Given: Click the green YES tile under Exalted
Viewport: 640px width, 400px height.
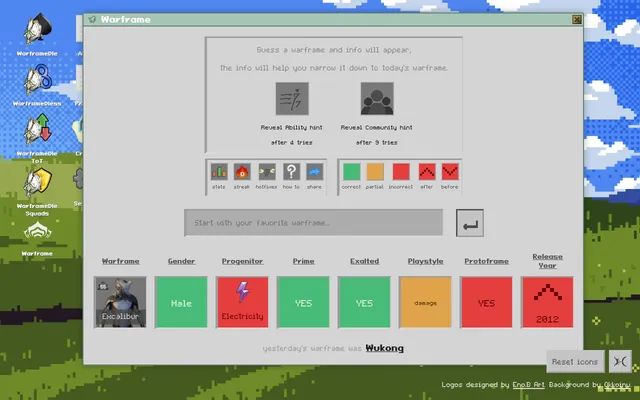Looking at the screenshot, I should click(364, 302).
